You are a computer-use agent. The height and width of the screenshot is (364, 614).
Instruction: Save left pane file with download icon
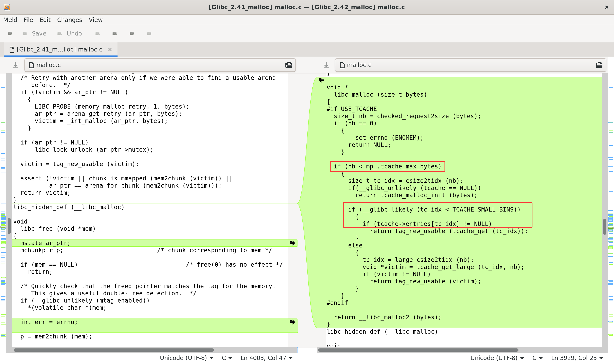tap(15, 65)
